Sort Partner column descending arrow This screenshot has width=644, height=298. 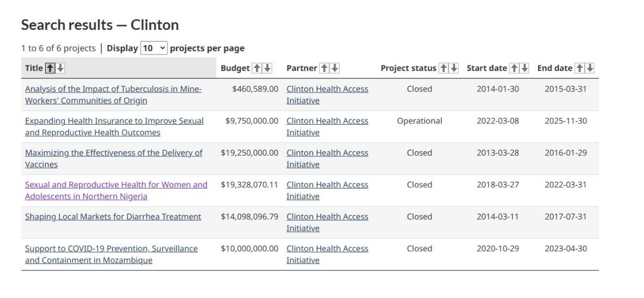(335, 68)
